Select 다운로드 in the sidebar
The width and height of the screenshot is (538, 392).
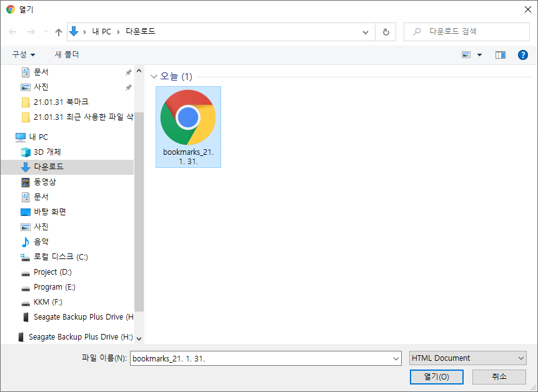tap(67, 167)
